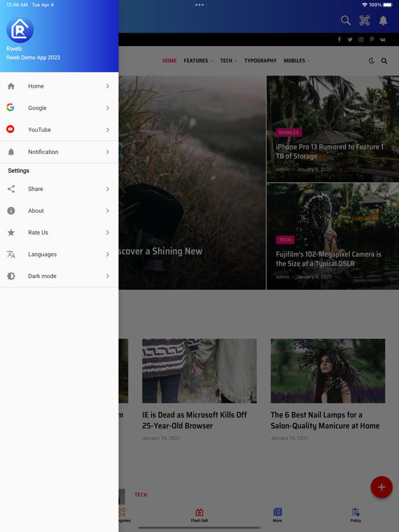
Task: Expand the Rate Us row chevron
Action: (108, 232)
